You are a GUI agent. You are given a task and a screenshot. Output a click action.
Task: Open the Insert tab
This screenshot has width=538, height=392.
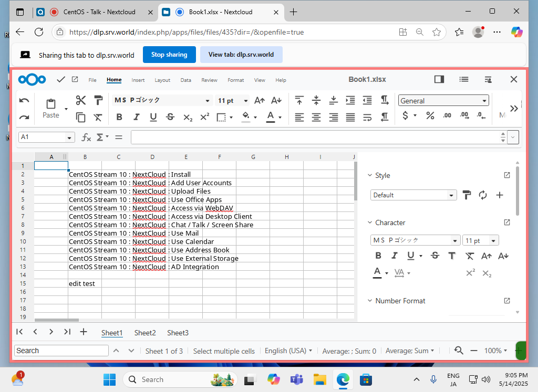tap(138, 80)
